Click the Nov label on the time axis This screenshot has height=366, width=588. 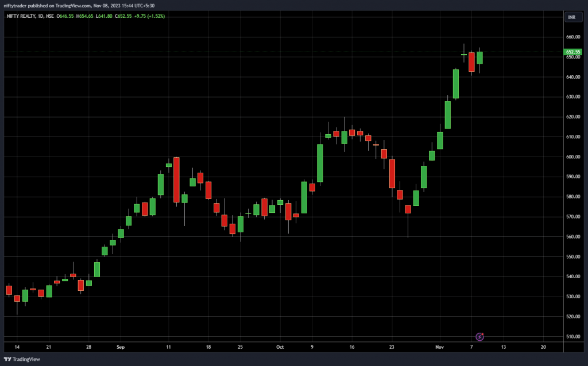[x=439, y=347]
